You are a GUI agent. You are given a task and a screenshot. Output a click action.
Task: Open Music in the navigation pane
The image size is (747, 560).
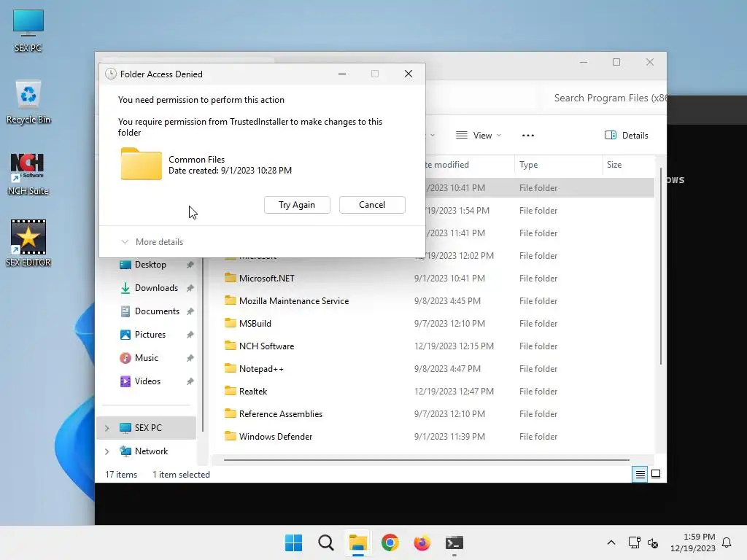click(146, 358)
